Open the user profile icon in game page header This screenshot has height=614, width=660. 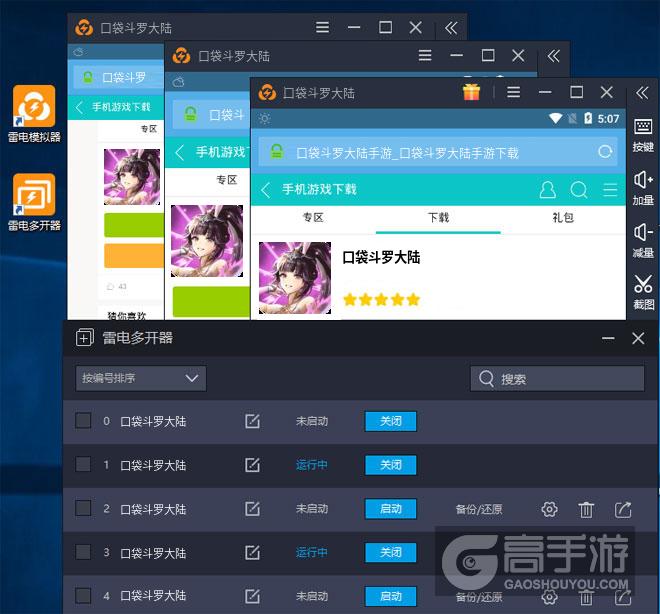[x=547, y=190]
